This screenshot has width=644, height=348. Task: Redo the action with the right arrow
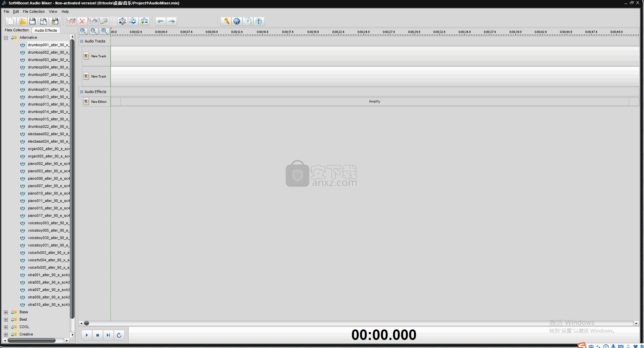171,21
